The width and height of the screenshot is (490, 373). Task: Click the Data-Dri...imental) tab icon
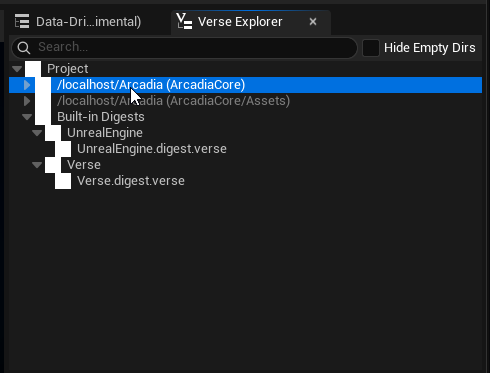tap(22, 21)
